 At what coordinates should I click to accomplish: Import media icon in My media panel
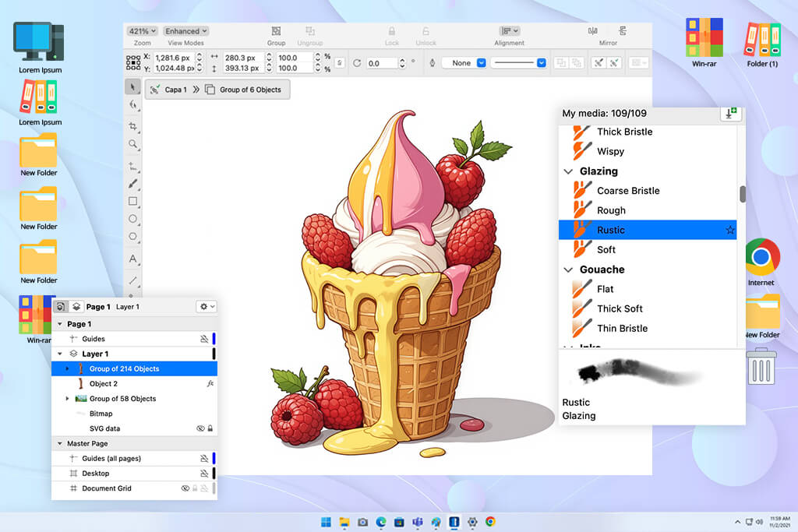[731, 114]
